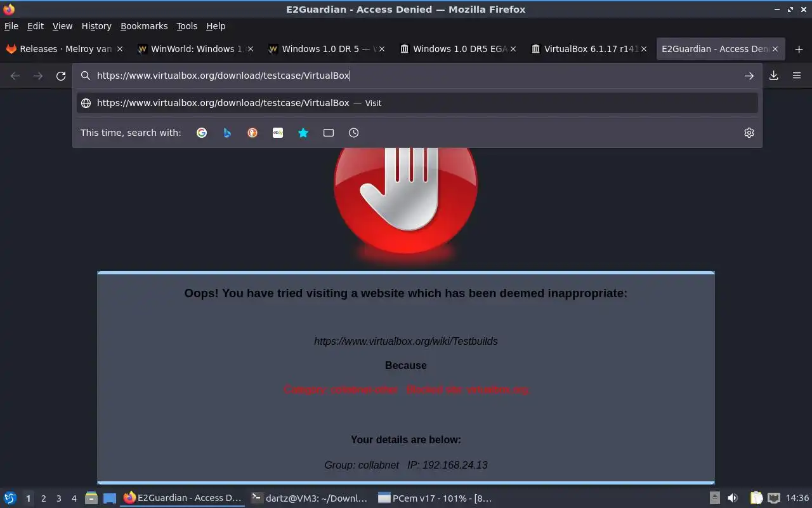Switch to workspace 2

(43, 498)
